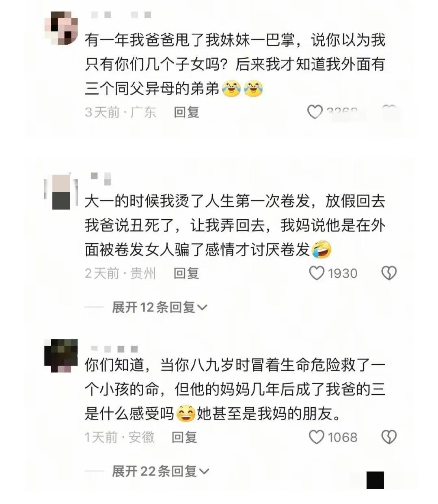Select the comment text about curly hair (卷发)
The image size is (438, 504).
pyautogui.click(x=235, y=225)
